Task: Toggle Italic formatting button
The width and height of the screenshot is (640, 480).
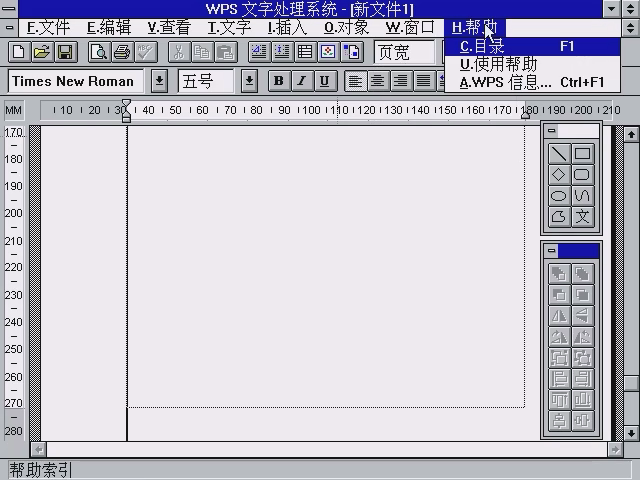Action: (x=302, y=81)
